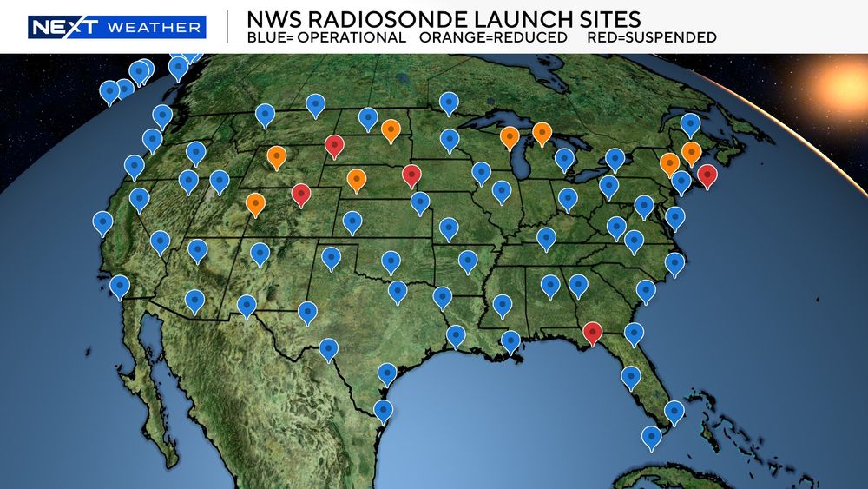This screenshot has height=489, width=868.
Task: Click the orange pin in western Colorado
Action: coord(255,205)
